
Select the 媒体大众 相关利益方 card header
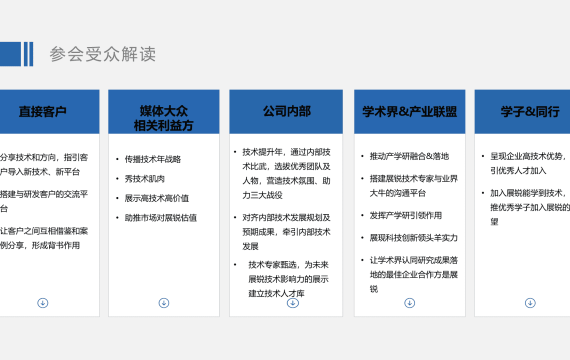click(x=164, y=112)
